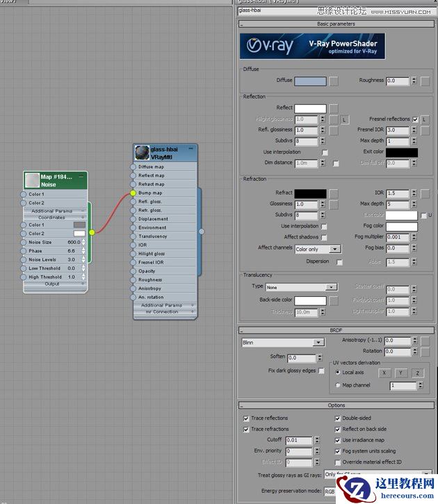Enable Fix dark glossy edges checkbox

(x=321, y=371)
